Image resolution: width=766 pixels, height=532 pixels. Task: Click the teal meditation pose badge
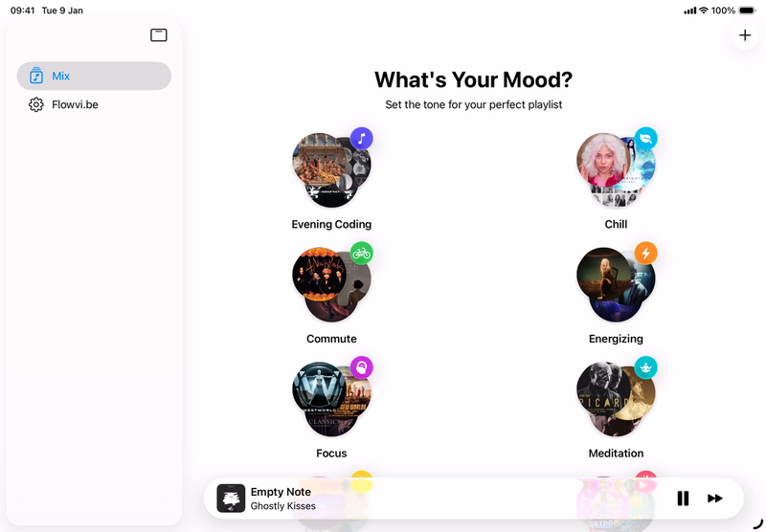point(645,367)
